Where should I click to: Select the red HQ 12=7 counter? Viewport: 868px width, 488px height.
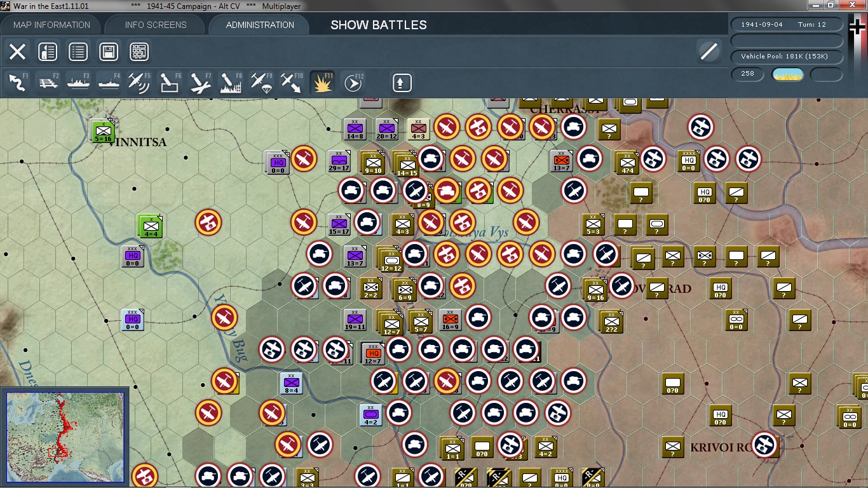(372, 353)
